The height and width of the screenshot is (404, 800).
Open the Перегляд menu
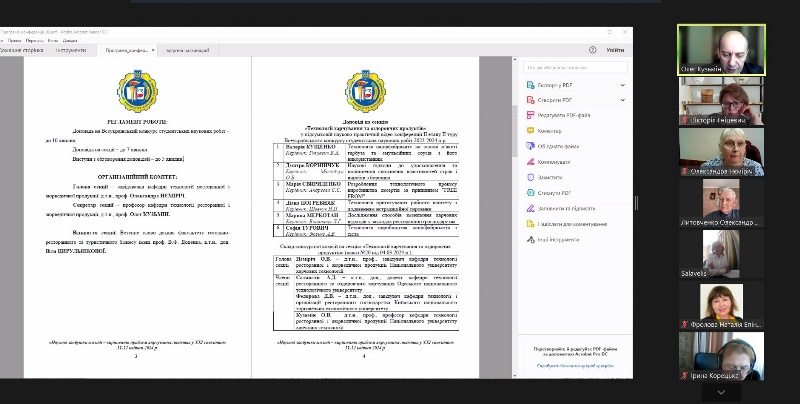(35, 40)
